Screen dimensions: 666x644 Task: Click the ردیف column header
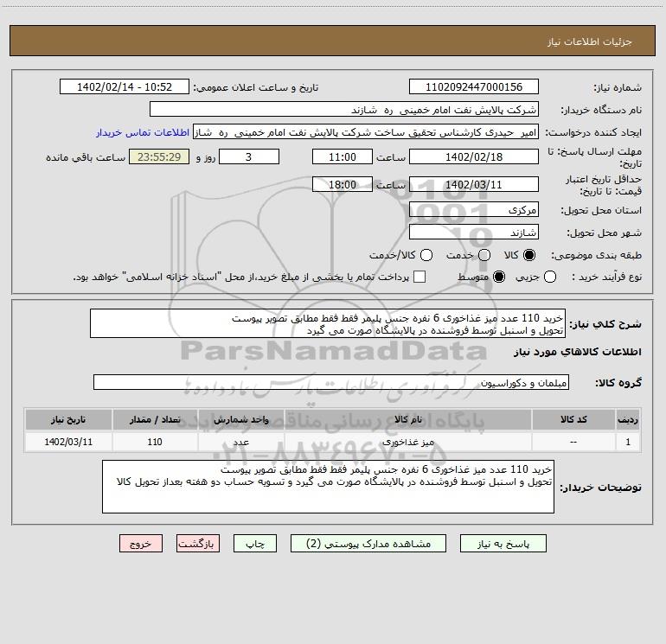click(628, 419)
